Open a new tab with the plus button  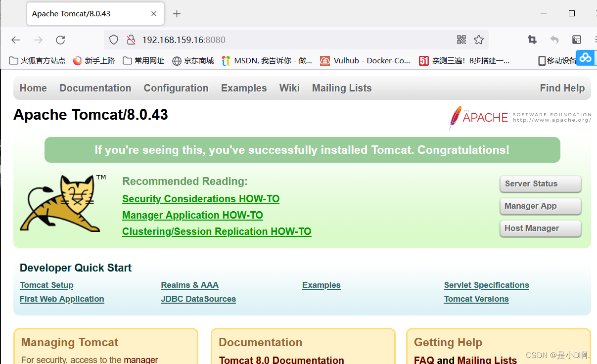tap(177, 14)
